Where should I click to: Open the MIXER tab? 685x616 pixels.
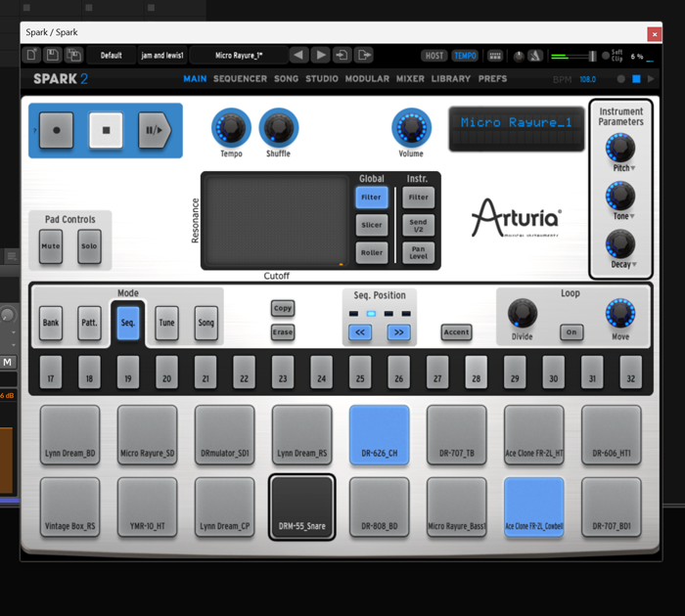(x=411, y=79)
